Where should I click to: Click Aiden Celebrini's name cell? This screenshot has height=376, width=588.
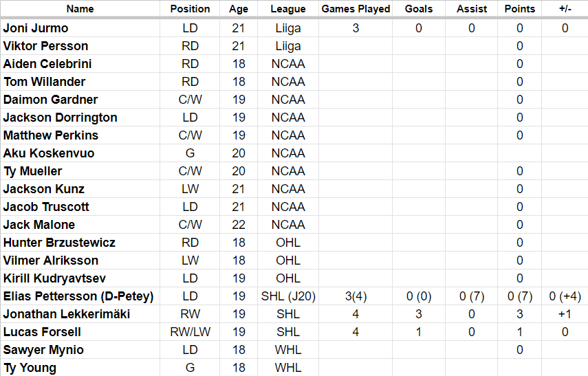pyautogui.click(x=47, y=64)
